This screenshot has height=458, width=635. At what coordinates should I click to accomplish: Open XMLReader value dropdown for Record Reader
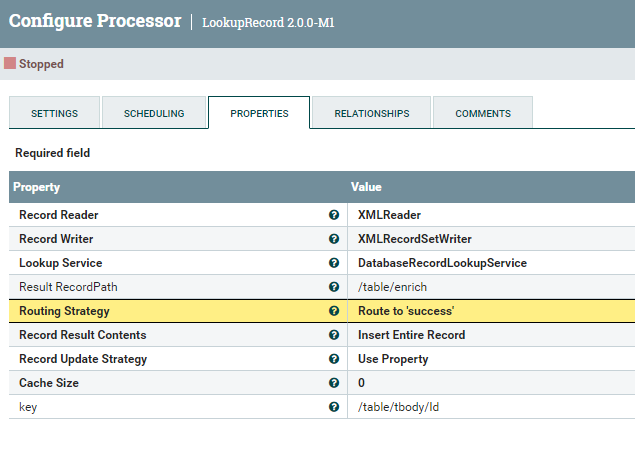(390, 215)
